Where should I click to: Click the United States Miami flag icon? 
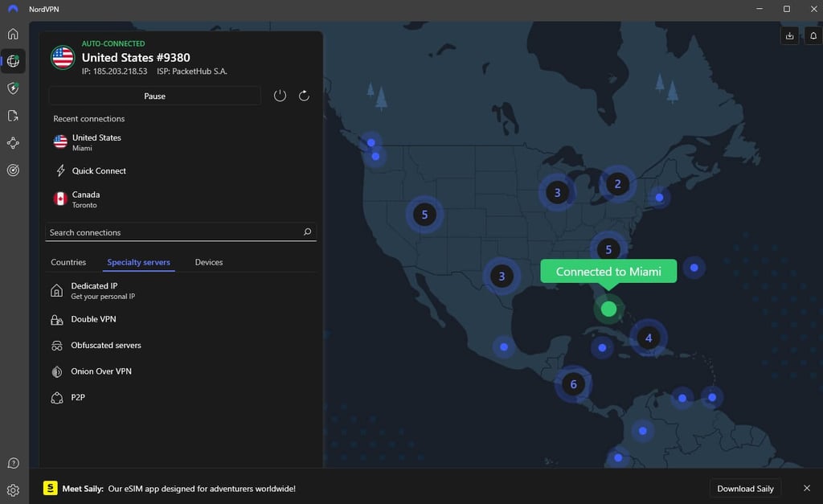[60, 141]
